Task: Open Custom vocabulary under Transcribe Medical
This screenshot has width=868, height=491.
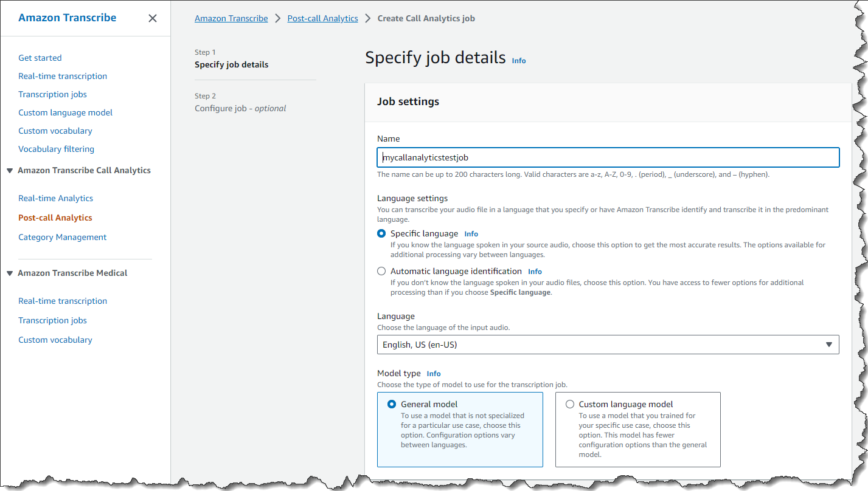Action: coord(55,340)
